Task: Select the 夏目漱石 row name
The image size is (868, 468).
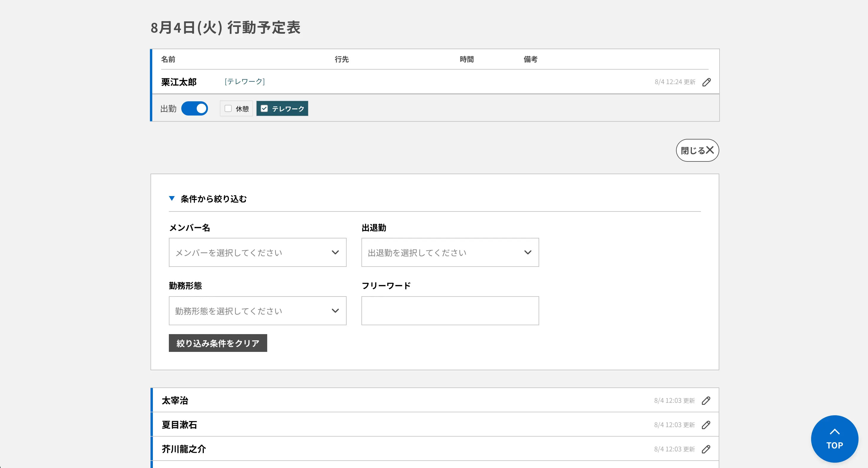Action: point(179,425)
